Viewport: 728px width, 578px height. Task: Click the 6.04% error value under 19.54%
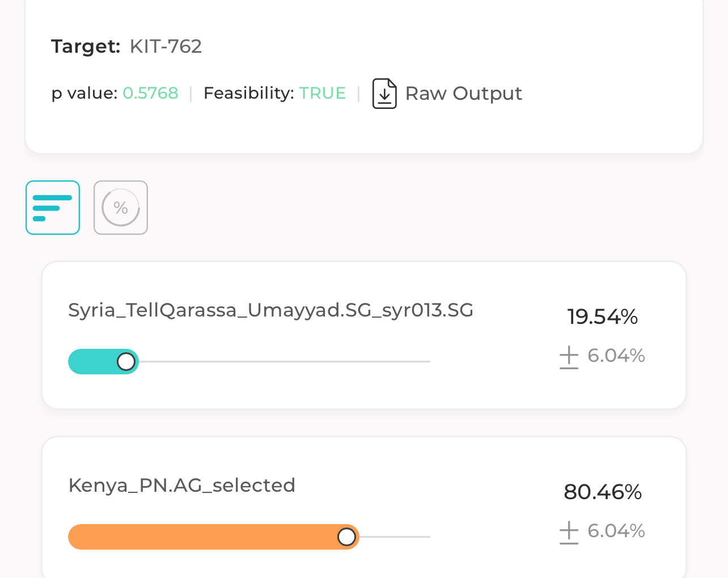(616, 356)
